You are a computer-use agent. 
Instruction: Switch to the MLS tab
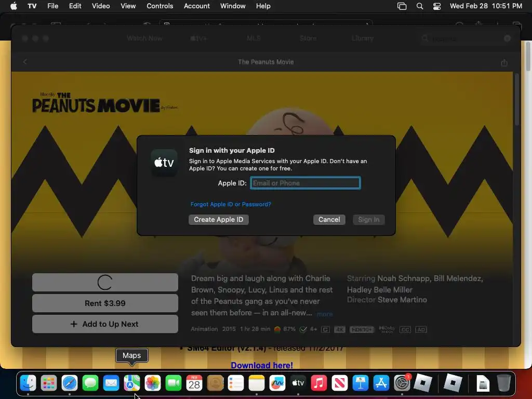pyautogui.click(x=254, y=38)
